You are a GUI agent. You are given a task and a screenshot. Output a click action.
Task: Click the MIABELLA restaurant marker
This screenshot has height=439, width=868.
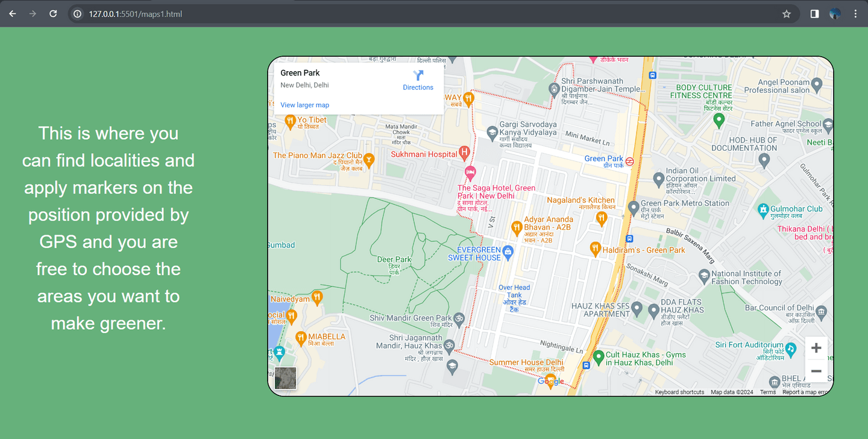point(301,338)
